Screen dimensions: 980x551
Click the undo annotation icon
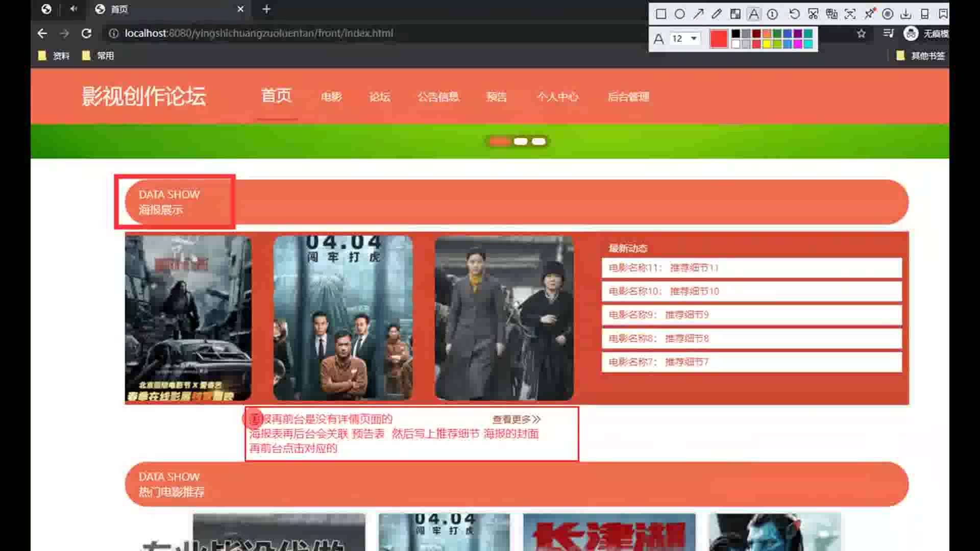(x=794, y=14)
